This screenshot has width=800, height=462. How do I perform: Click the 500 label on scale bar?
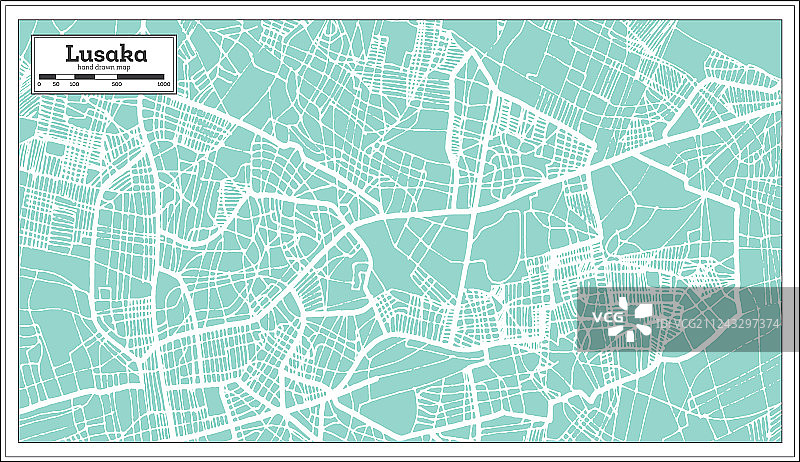(x=117, y=85)
